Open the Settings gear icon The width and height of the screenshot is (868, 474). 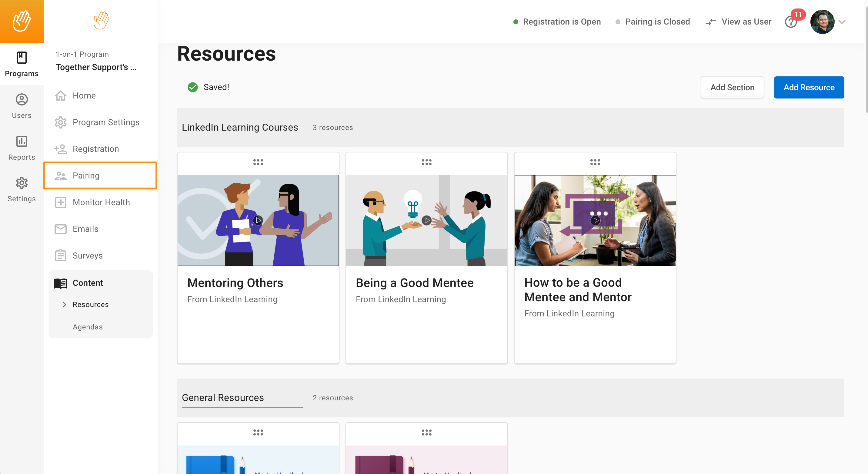tap(22, 182)
